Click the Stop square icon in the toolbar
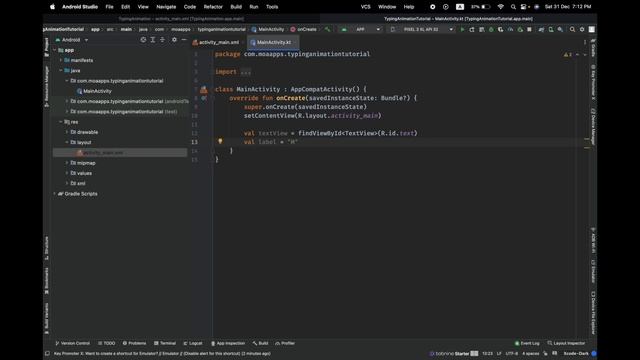The image size is (640, 360). [x=529, y=29]
